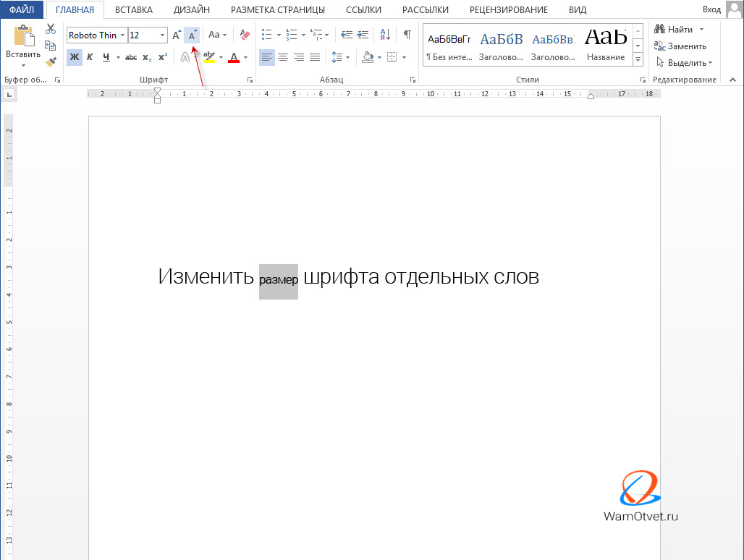Apply the red font color swatch
Viewport: 744px width, 560px height.
click(x=234, y=57)
